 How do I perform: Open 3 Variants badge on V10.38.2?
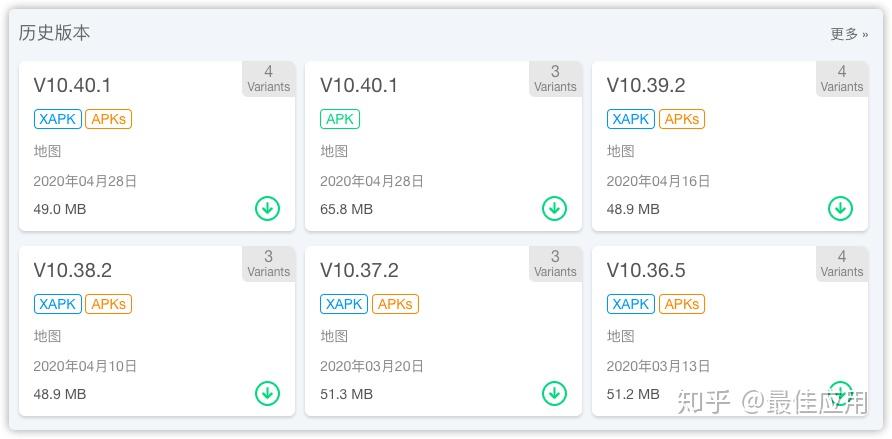click(269, 264)
